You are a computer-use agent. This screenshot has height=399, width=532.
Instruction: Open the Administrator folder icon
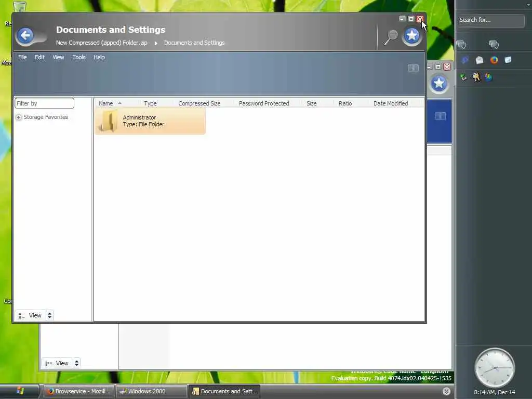tap(108, 121)
